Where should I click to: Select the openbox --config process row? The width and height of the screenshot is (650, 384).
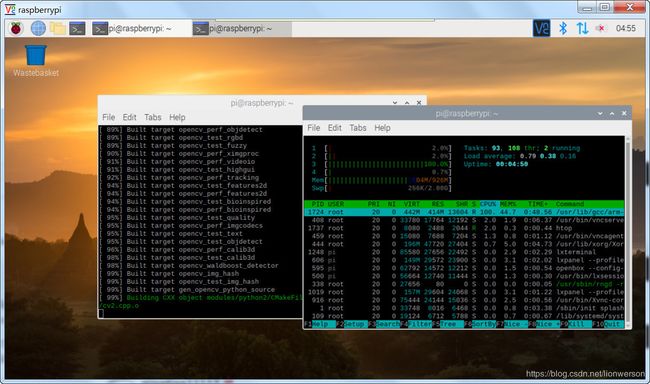pyautogui.click(x=464, y=268)
